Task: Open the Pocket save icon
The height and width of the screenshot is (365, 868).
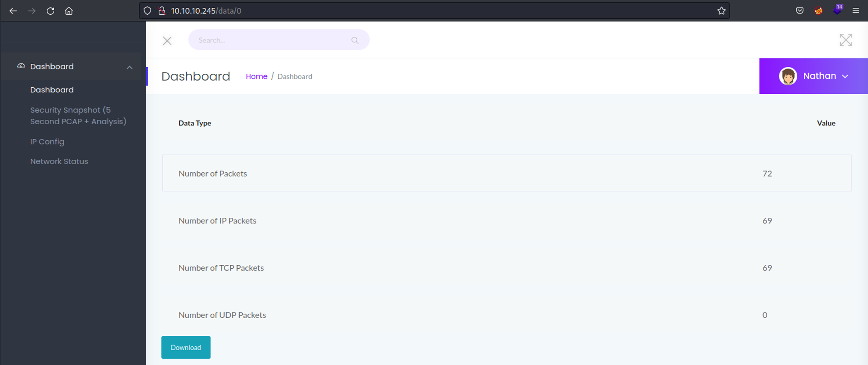Action: pyautogui.click(x=799, y=11)
